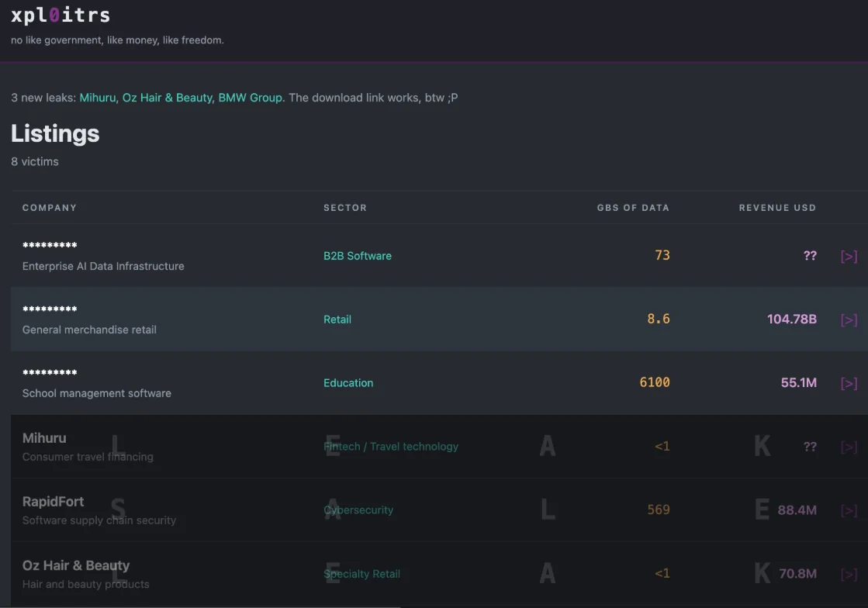Image resolution: width=868 pixels, height=608 pixels.
Task: Open Fintech / Travel technology sector
Action: coord(391,447)
